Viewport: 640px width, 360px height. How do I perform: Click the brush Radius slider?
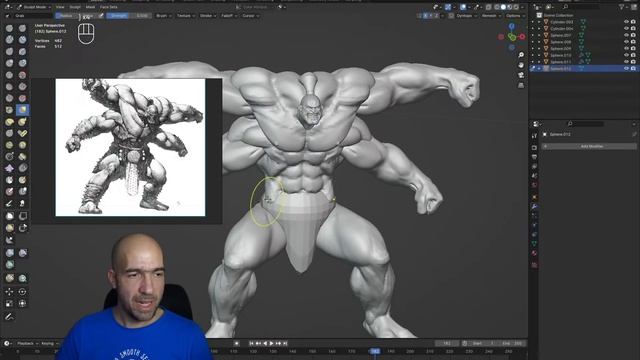[x=76, y=16]
